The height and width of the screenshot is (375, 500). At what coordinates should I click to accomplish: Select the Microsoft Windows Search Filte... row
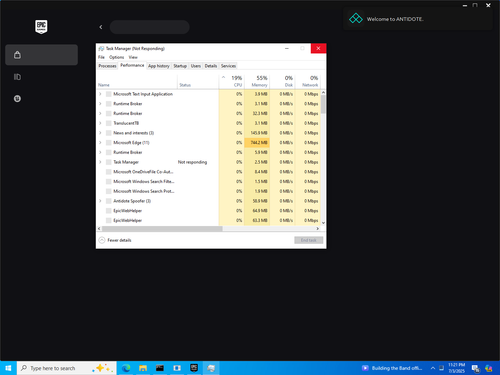[x=208, y=182]
